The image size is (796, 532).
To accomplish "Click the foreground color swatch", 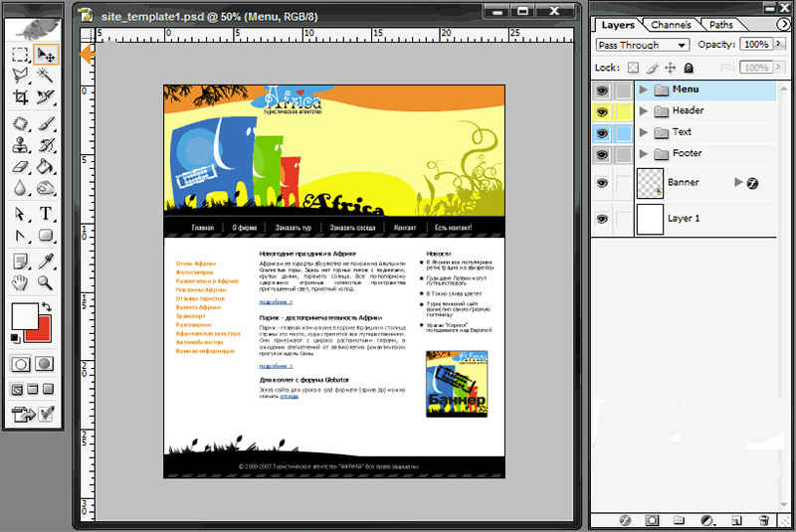I will [x=23, y=318].
